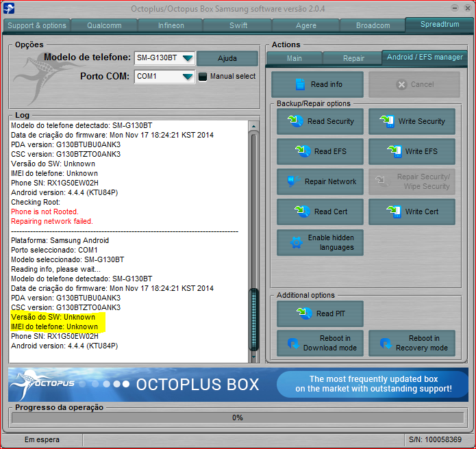Click the banner support slogan
Viewport: 476px width, 449px height.
373,384
